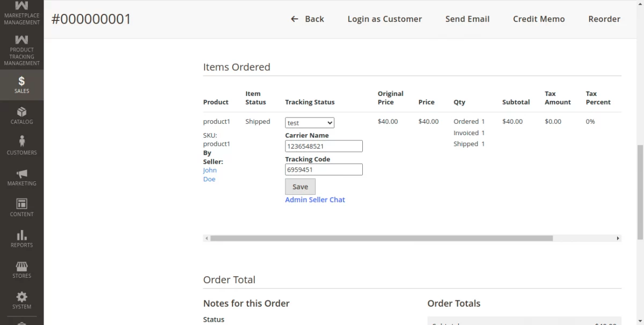This screenshot has width=644, height=325.
Task: Click seller link John Doe
Action: [210, 174]
